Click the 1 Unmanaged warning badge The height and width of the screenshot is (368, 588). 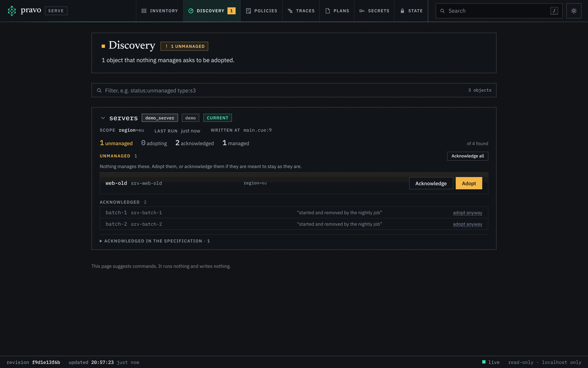pyautogui.click(x=184, y=46)
